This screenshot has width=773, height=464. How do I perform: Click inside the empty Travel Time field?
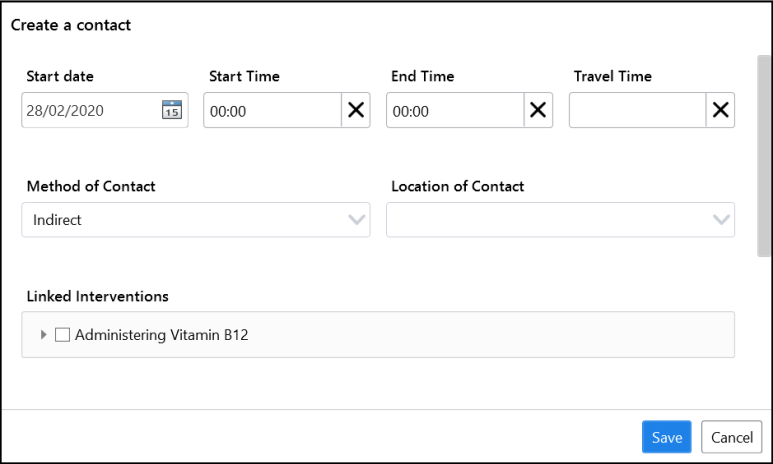tap(637, 110)
